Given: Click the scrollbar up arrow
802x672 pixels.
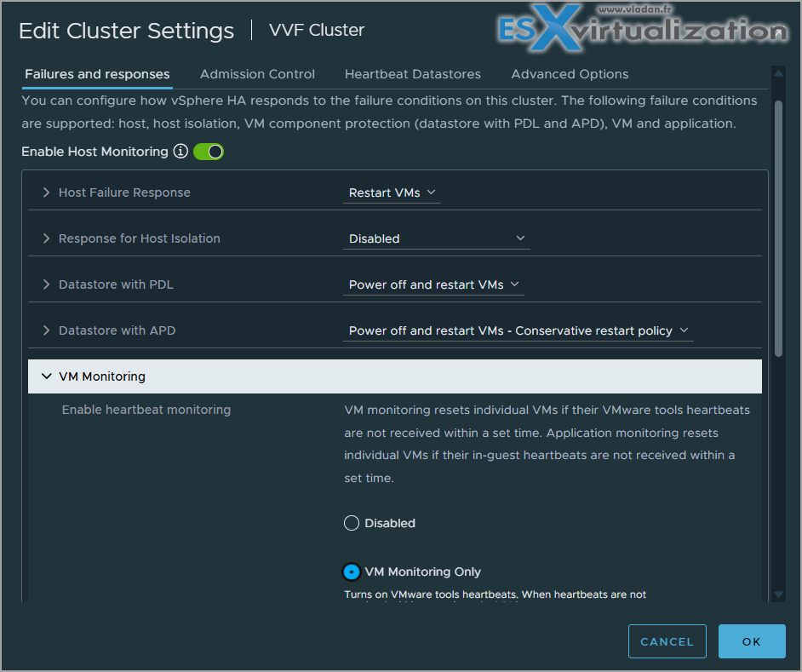Looking at the screenshot, I should [778, 74].
